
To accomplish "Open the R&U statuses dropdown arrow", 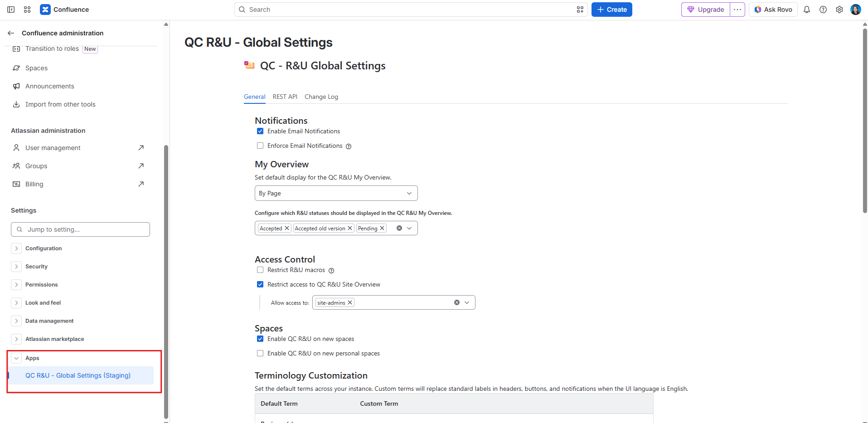I will [x=409, y=228].
